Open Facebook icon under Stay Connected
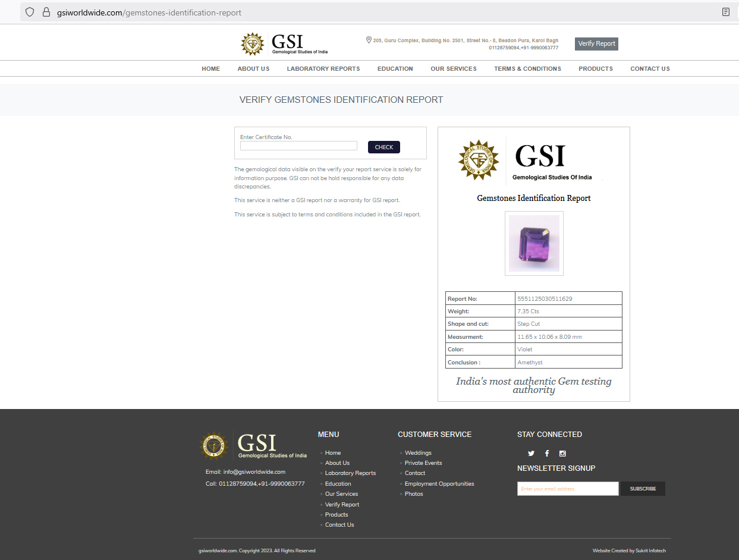The height and width of the screenshot is (560, 739). coord(547,454)
